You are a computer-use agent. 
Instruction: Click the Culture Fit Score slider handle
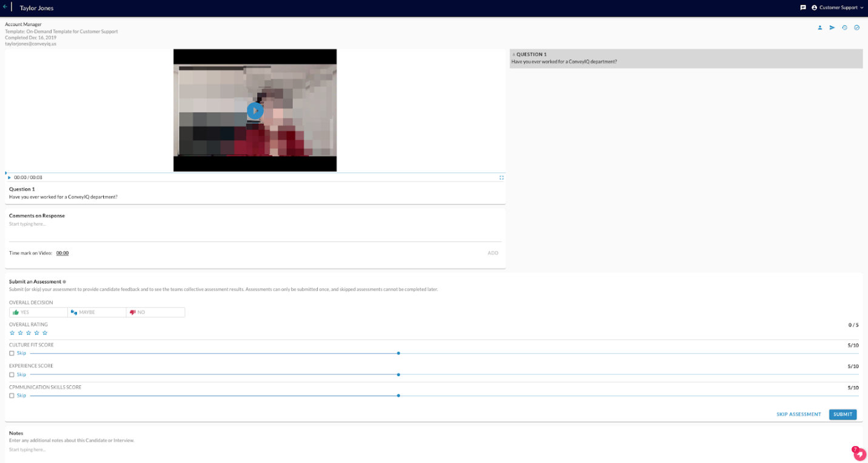(x=399, y=353)
